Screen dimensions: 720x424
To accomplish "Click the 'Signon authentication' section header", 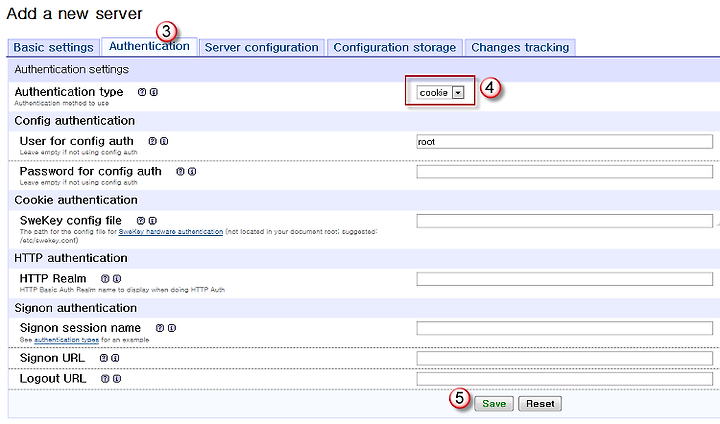I will 75,308.
